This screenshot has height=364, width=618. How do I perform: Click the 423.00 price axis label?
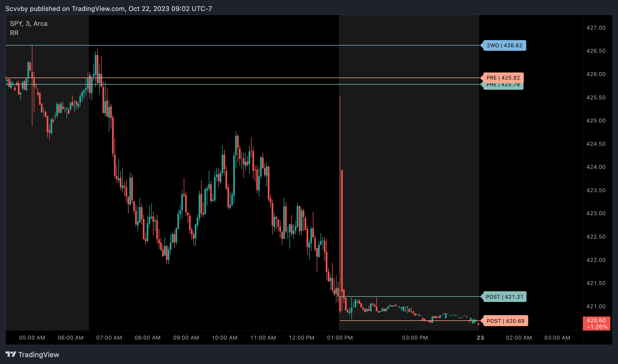(x=596, y=213)
